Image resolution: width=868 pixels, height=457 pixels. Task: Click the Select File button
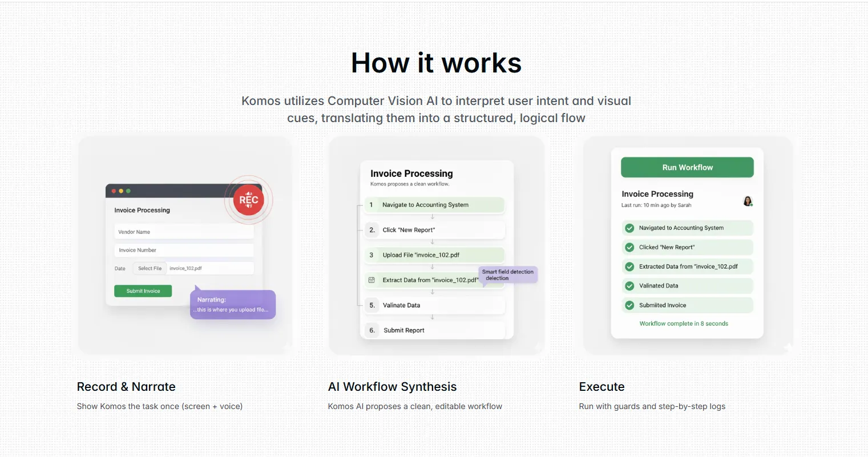coord(150,269)
